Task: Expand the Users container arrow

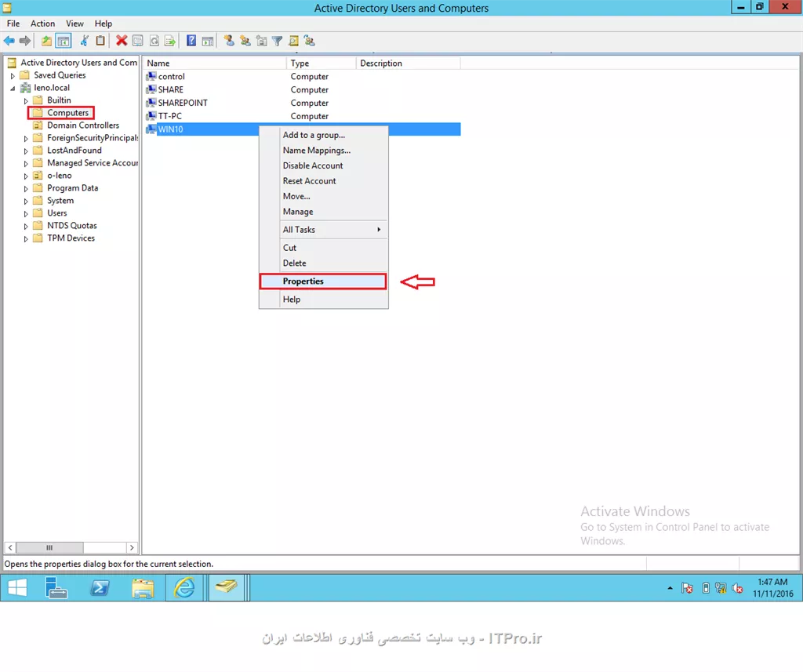Action: click(x=26, y=213)
